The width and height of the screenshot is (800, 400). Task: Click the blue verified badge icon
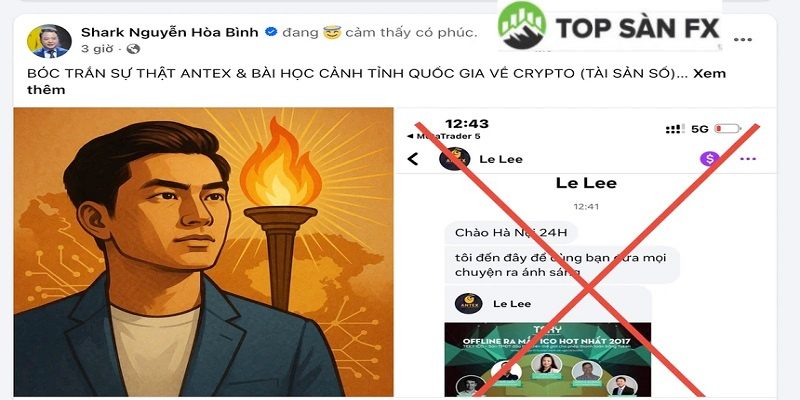tap(271, 32)
